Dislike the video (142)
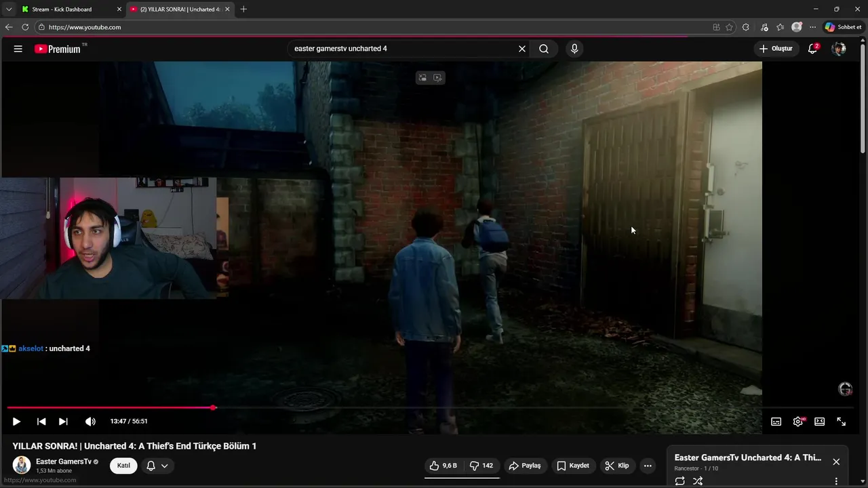The image size is (868, 488). [482, 466]
